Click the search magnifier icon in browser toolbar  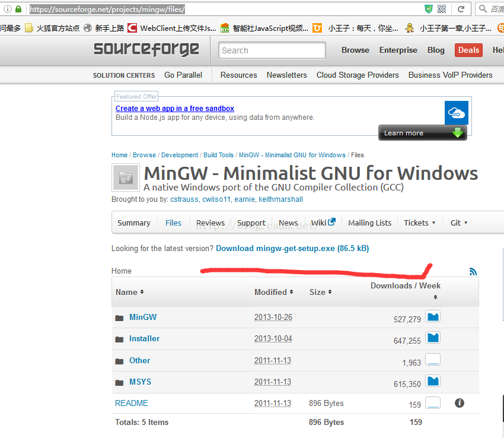tap(483, 9)
